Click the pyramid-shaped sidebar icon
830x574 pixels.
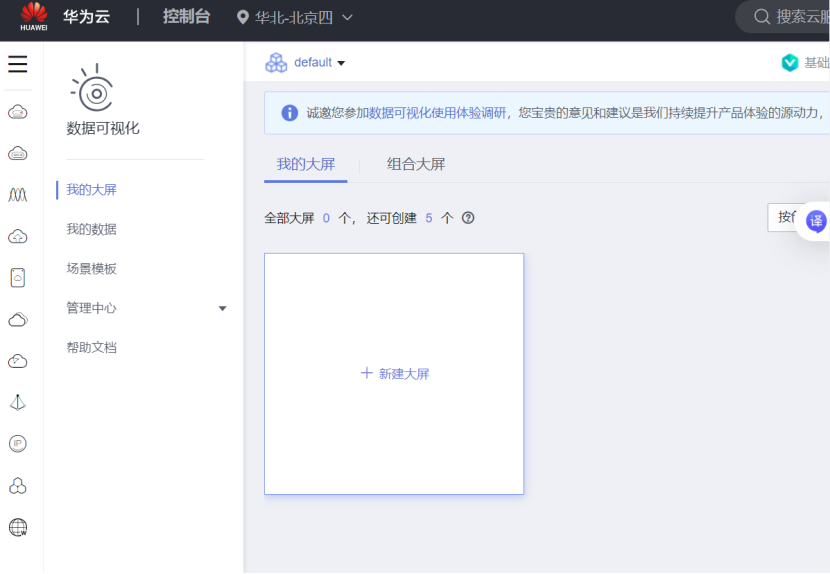coord(17,402)
